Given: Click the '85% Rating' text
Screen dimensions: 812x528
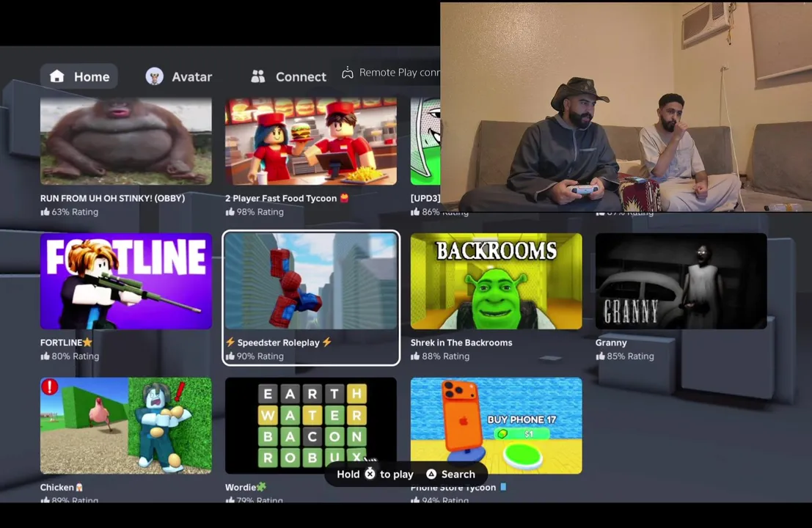Looking at the screenshot, I should click(x=630, y=356).
